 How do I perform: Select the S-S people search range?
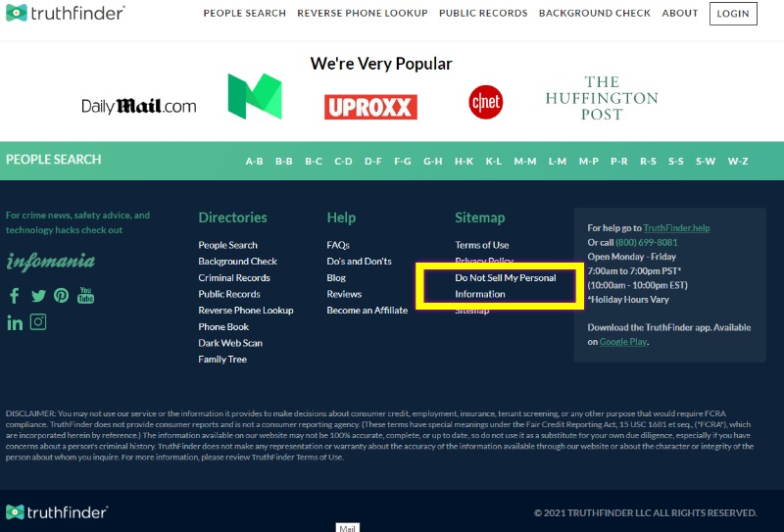pyautogui.click(x=676, y=161)
